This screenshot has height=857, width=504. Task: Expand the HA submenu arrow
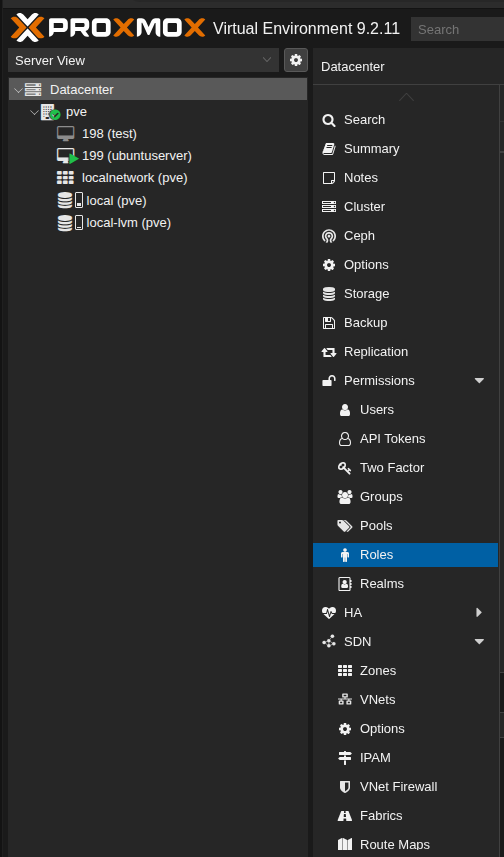(x=479, y=612)
